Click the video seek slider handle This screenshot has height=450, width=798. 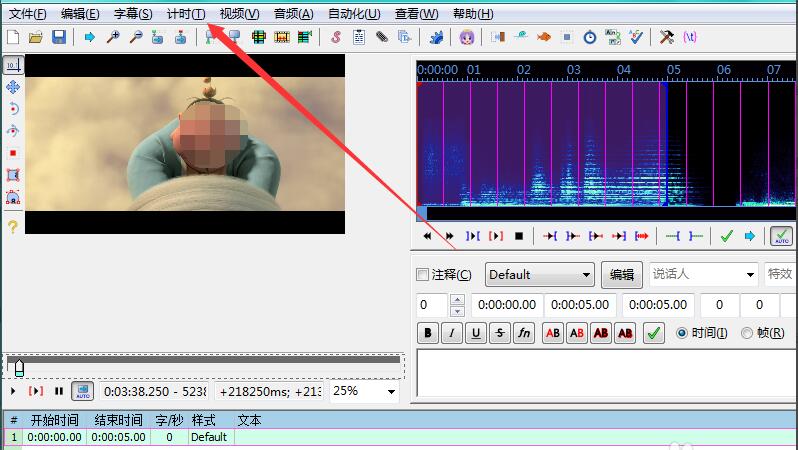pyautogui.click(x=18, y=368)
